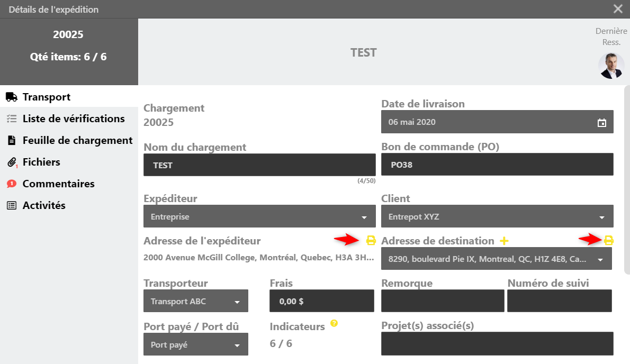The image size is (630, 364).
Task: Click the yellow help icon next to Indicateurs
Action: click(x=334, y=323)
